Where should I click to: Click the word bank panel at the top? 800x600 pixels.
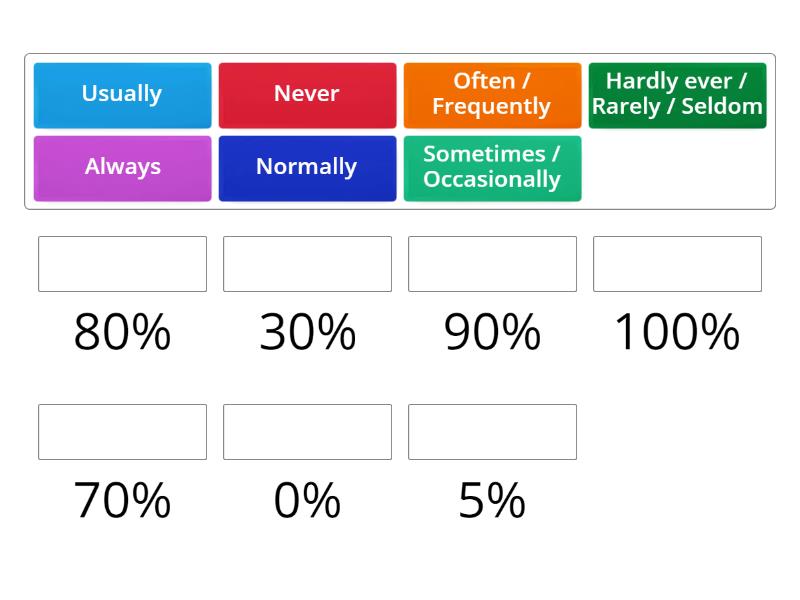pyautogui.click(x=400, y=130)
